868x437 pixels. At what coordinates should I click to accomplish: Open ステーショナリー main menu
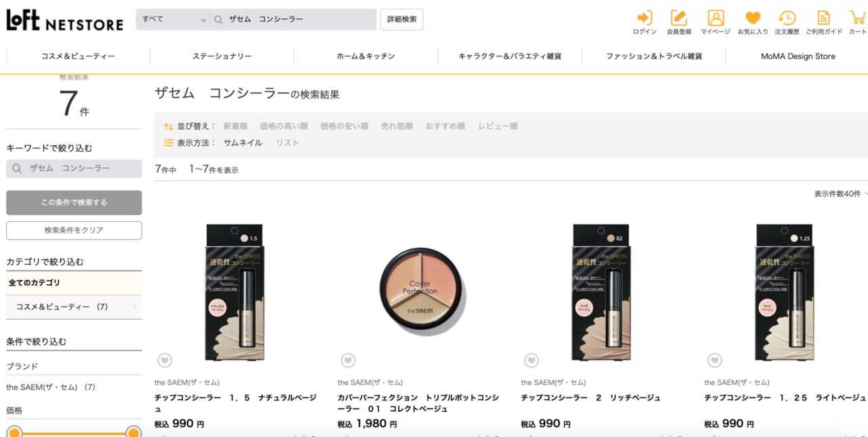click(222, 56)
